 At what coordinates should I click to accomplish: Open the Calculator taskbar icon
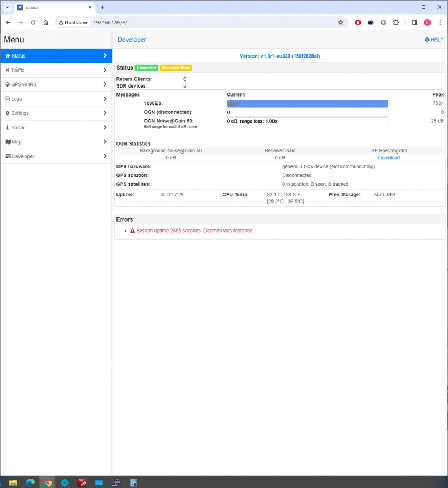pyautogui.click(x=133, y=483)
